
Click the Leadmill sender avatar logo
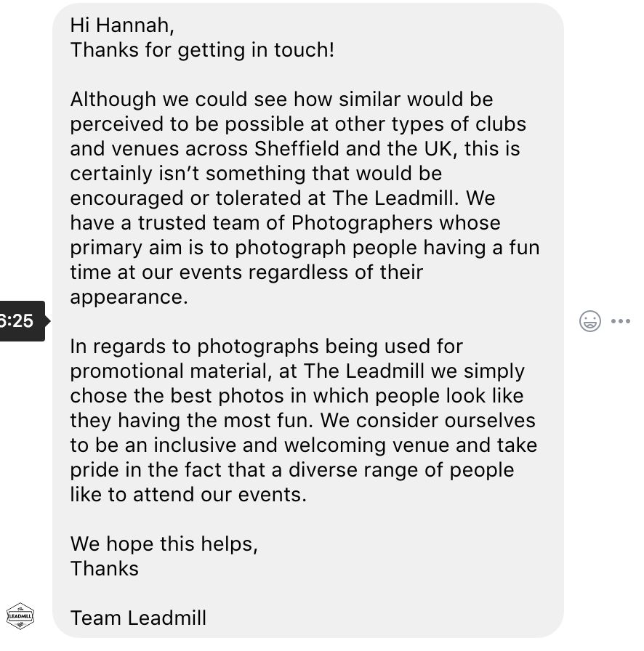pos(20,615)
